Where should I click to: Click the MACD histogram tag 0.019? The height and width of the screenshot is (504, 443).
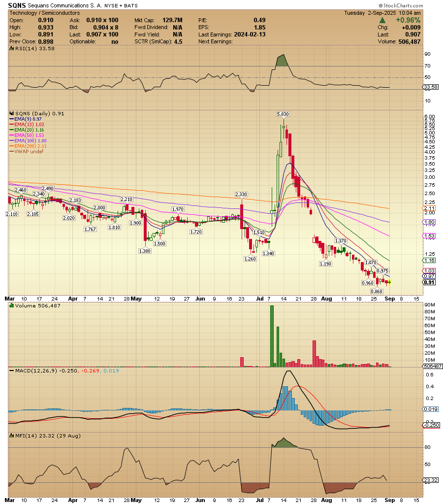coord(431,409)
